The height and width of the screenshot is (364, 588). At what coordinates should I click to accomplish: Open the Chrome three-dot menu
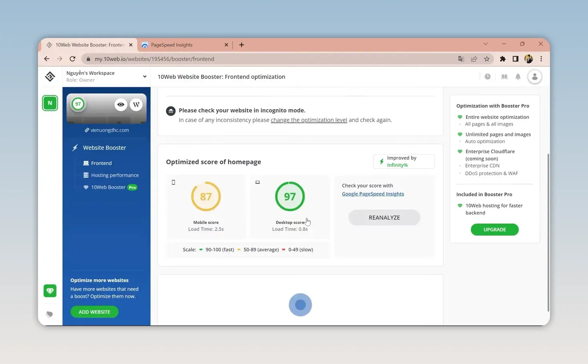[541, 59]
